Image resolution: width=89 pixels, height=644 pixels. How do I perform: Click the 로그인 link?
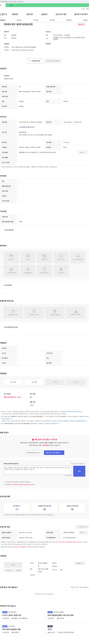tap(83, 9)
